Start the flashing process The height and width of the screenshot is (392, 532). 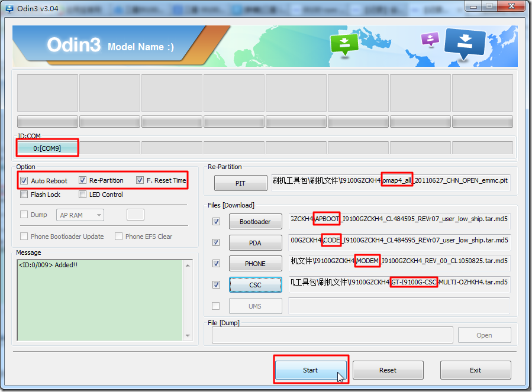(x=311, y=370)
